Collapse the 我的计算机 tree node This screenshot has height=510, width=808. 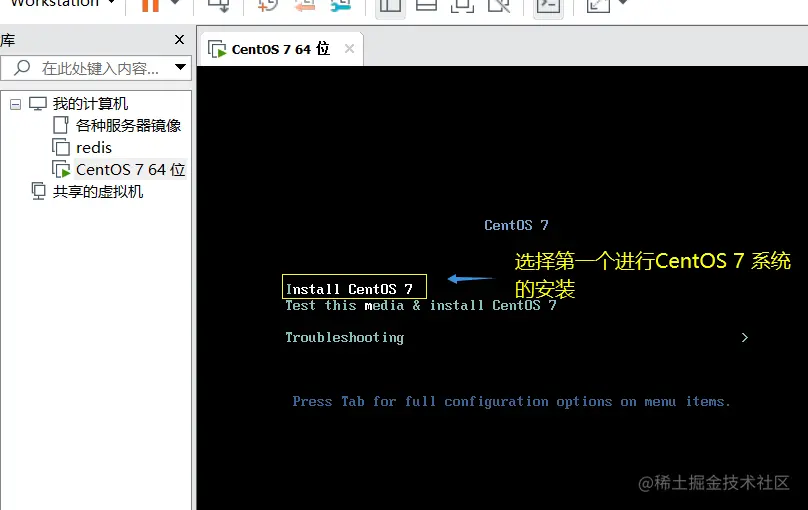pyautogui.click(x=15, y=104)
